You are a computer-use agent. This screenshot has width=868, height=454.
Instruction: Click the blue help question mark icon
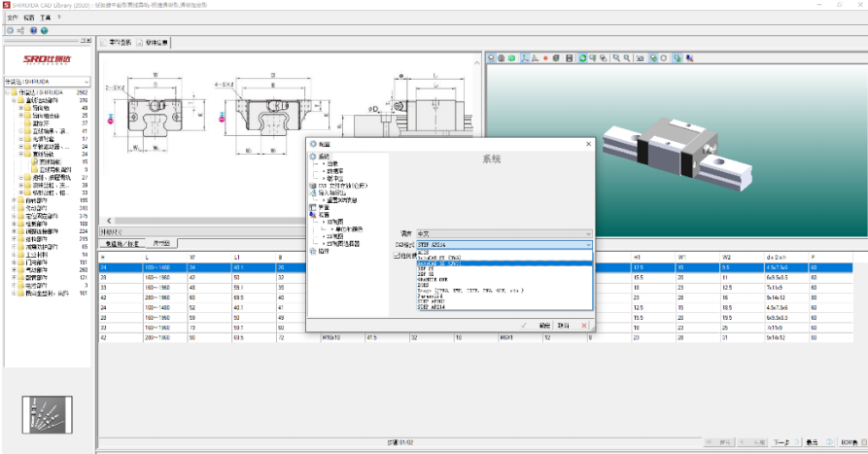33,30
